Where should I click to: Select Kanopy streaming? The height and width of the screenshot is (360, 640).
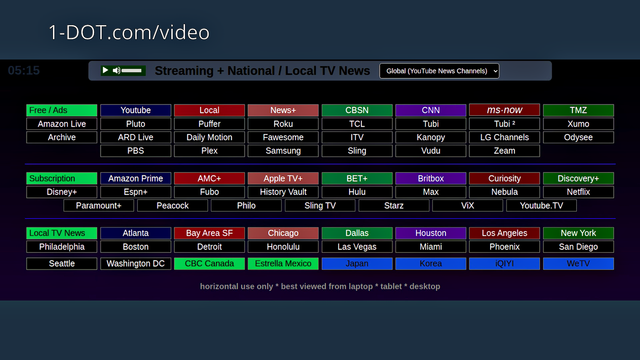(x=431, y=137)
